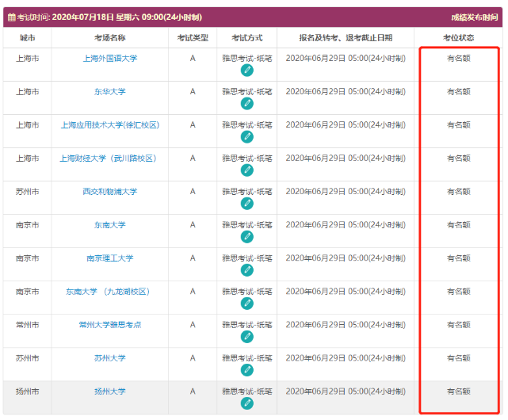Click pencil icon in 上海应用技术大学(徐汇校区) row

point(247,137)
